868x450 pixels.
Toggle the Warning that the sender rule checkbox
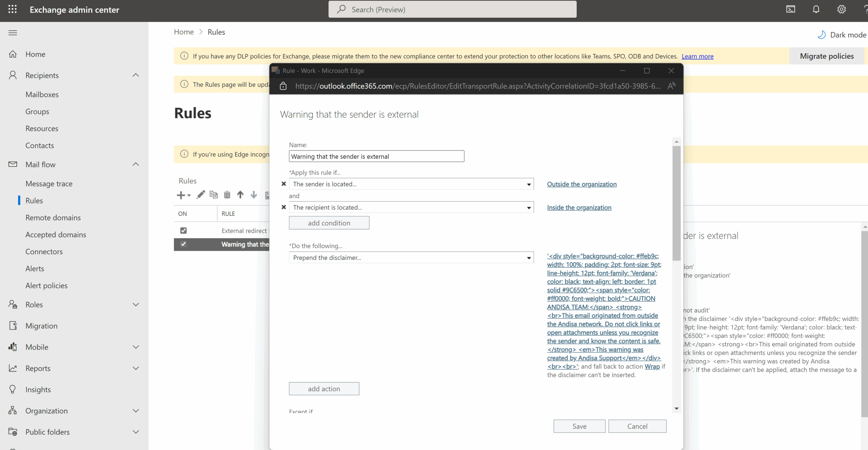[x=183, y=244]
